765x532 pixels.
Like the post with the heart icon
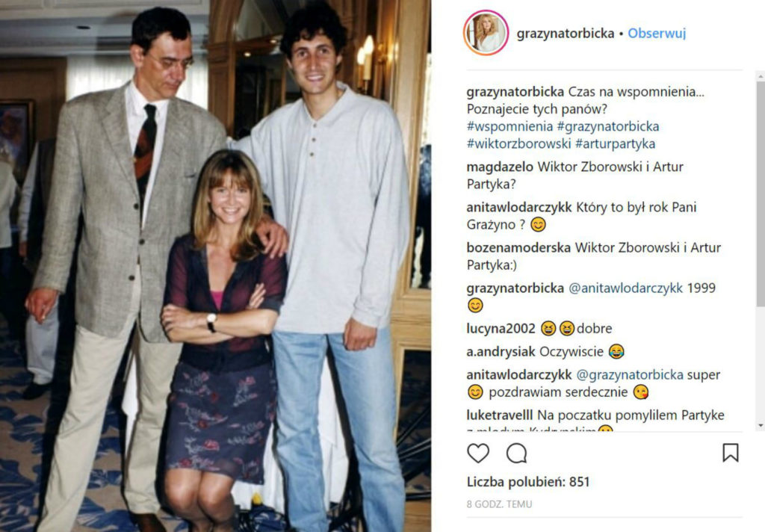(478, 454)
